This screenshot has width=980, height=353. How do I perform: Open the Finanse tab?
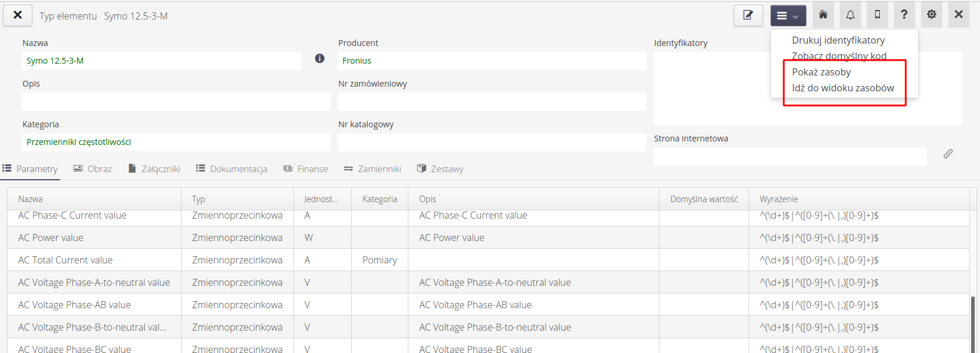point(306,169)
